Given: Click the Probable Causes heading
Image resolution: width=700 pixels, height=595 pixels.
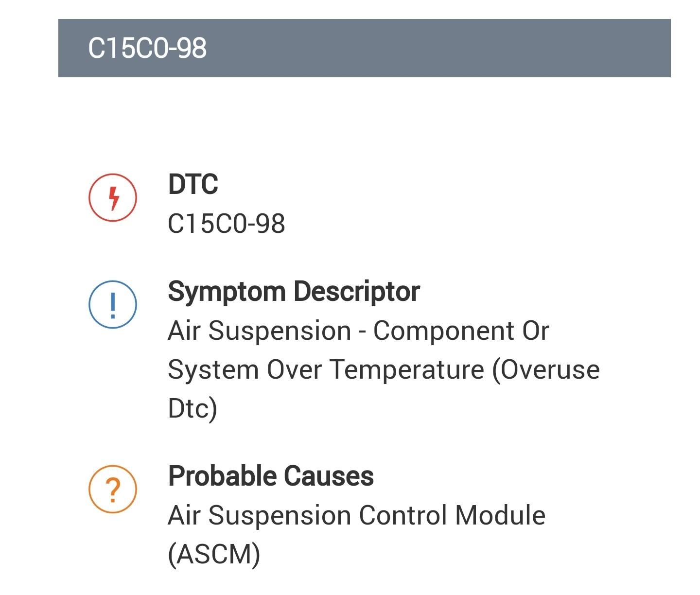Looking at the screenshot, I should click(x=271, y=476).
